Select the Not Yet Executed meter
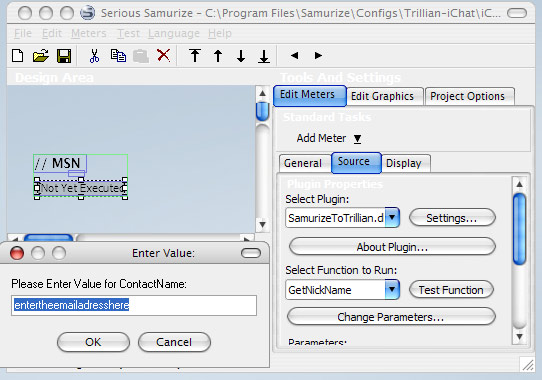Screen dimensions: 542x380 [x=81, y=188]
